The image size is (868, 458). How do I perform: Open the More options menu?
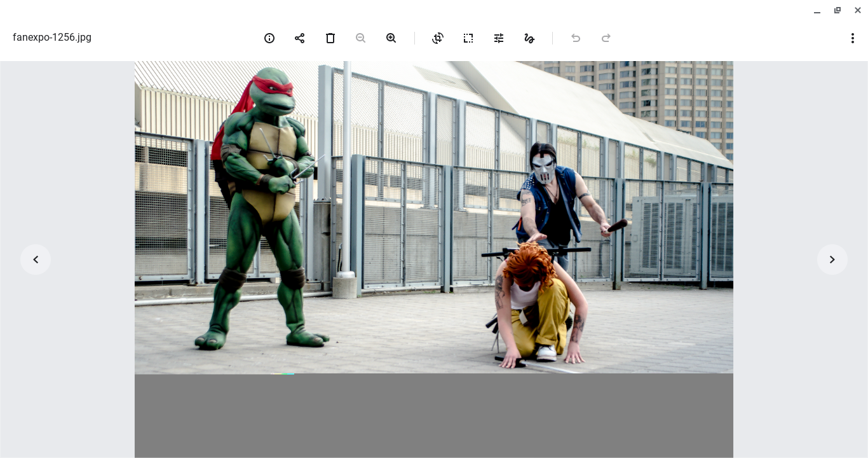coord(853,38)
